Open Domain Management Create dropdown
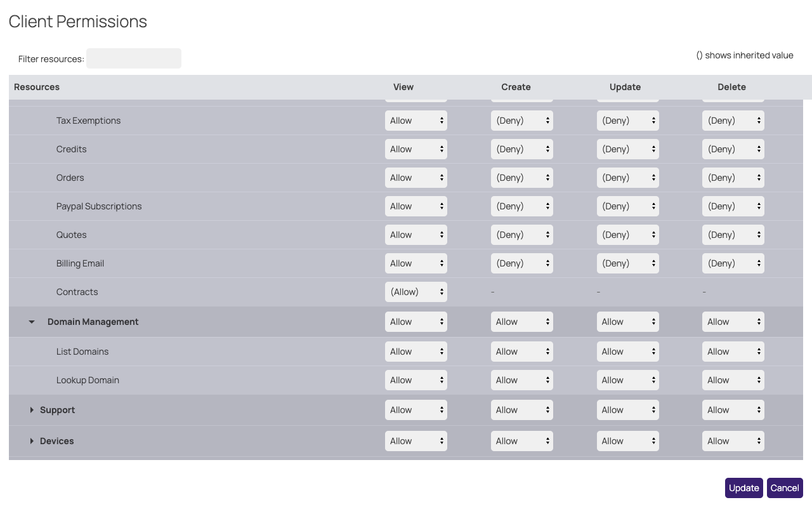 click(x=522, y=322)
